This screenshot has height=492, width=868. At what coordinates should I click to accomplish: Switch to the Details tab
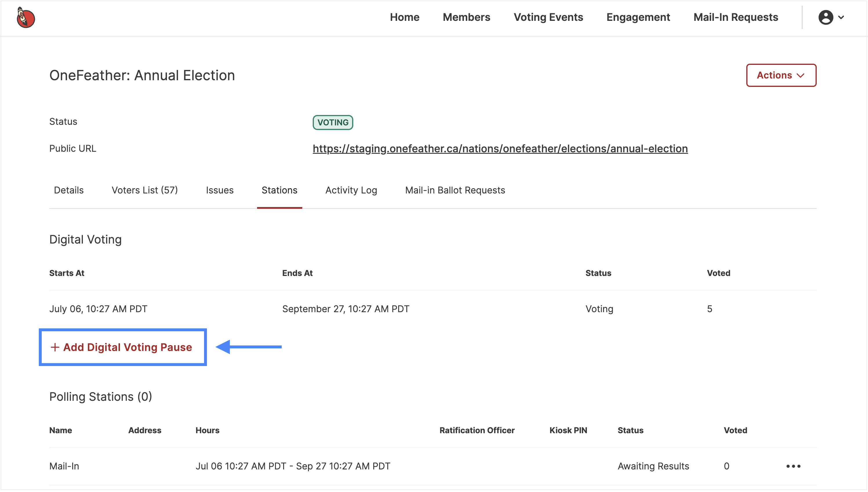pyautogui.click(x=69, y=190)
